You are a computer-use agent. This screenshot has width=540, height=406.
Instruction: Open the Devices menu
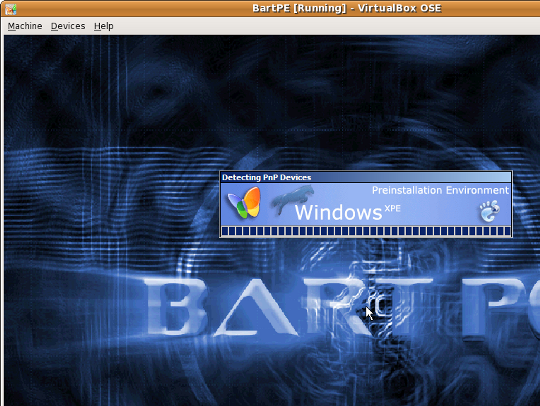(68, 26)
